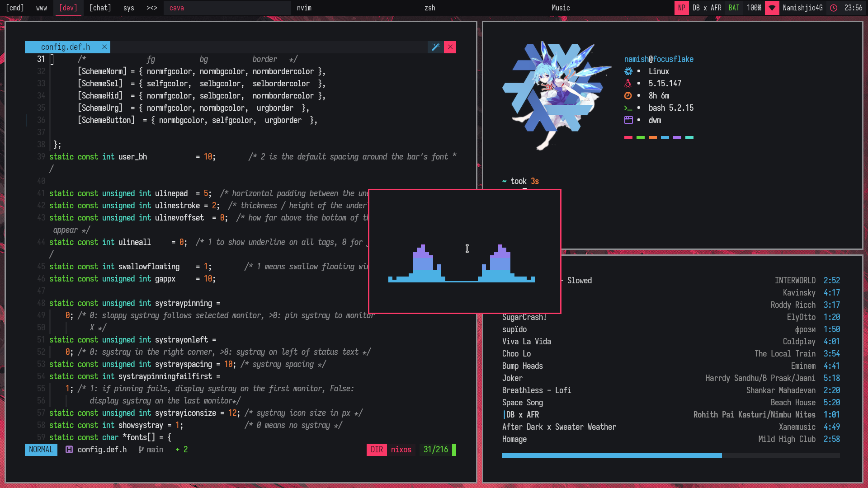Focus the cava window title in bar
This screenshot has width=868, height=488.
[x=227, y=8]
